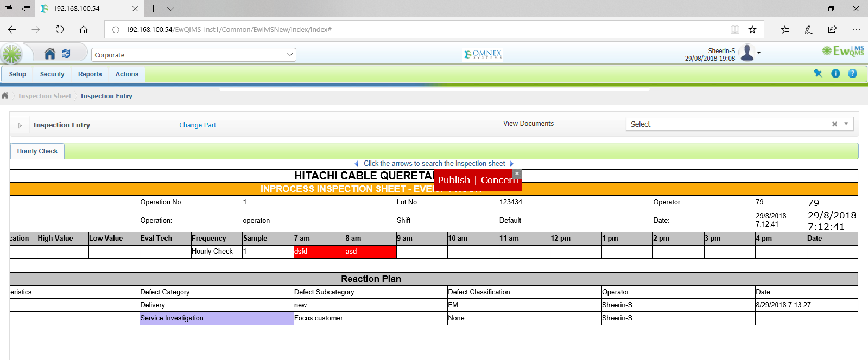Screen dimensions: 868x360
Task: Click the highlighted Service Investigation cell
Action: pos(217,318)
